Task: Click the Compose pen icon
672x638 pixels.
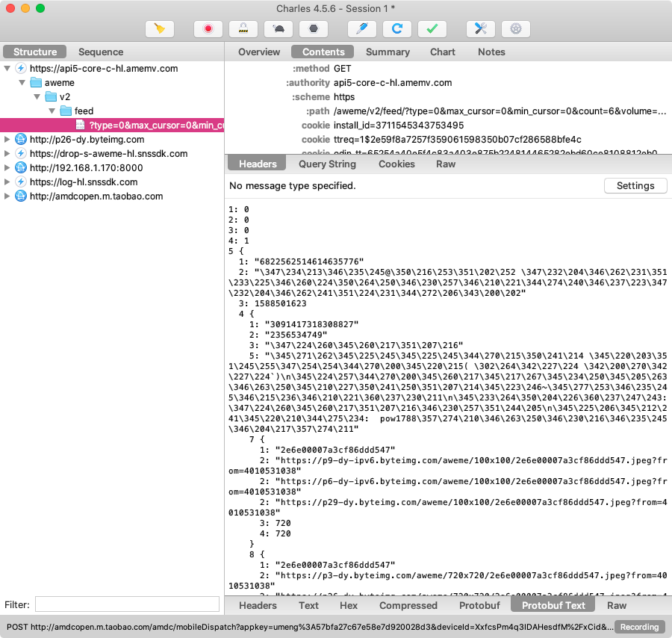Action: pos(362,28)
